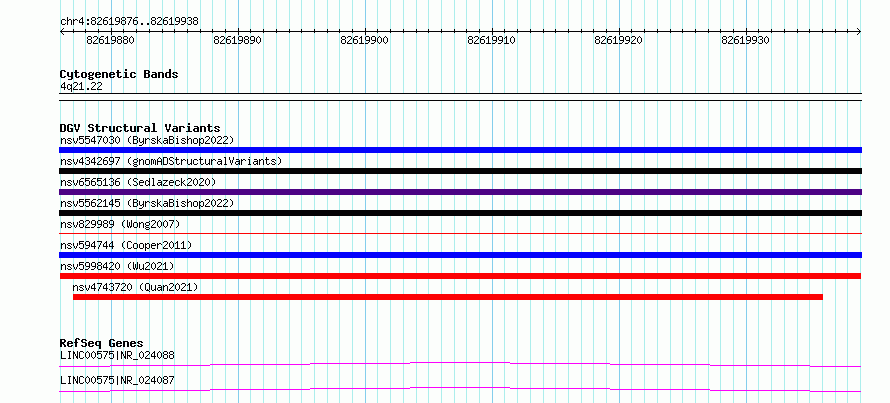
Task: Click the left arrow of the ruler
Action: tap(62, 32)
